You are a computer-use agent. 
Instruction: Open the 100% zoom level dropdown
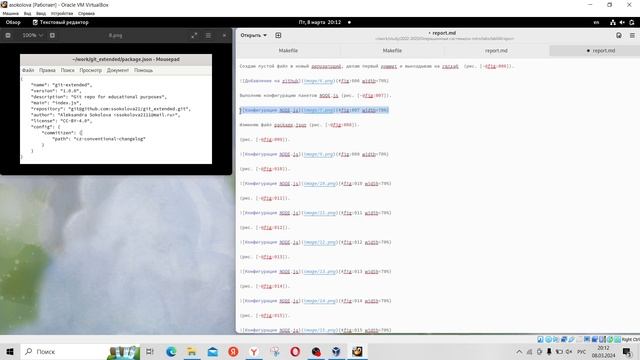[x=32, y=36]
